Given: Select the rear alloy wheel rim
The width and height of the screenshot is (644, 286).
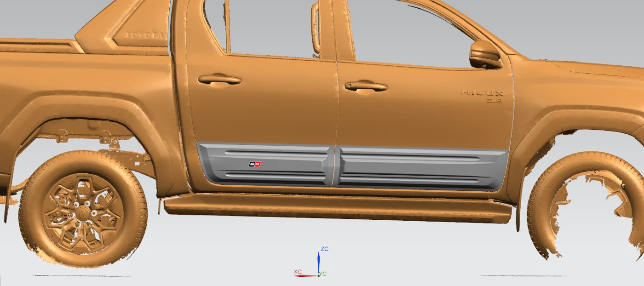Looking at the screenshot, I should tap(83, 213).
